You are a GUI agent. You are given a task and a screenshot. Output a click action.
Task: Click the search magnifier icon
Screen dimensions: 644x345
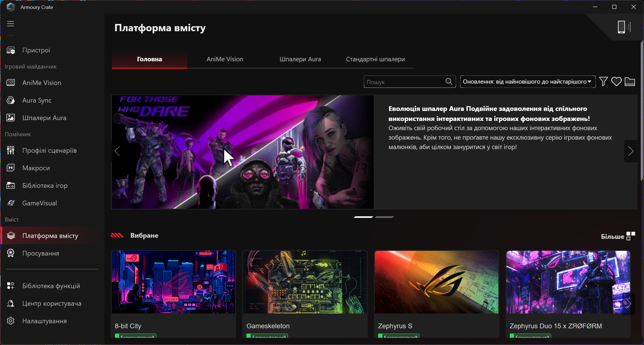point(449,82)
